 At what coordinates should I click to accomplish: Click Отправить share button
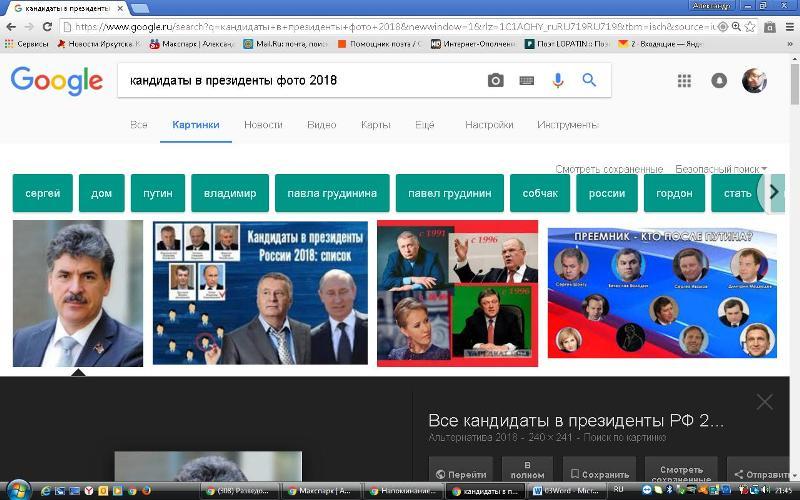[x=760, y=470]
